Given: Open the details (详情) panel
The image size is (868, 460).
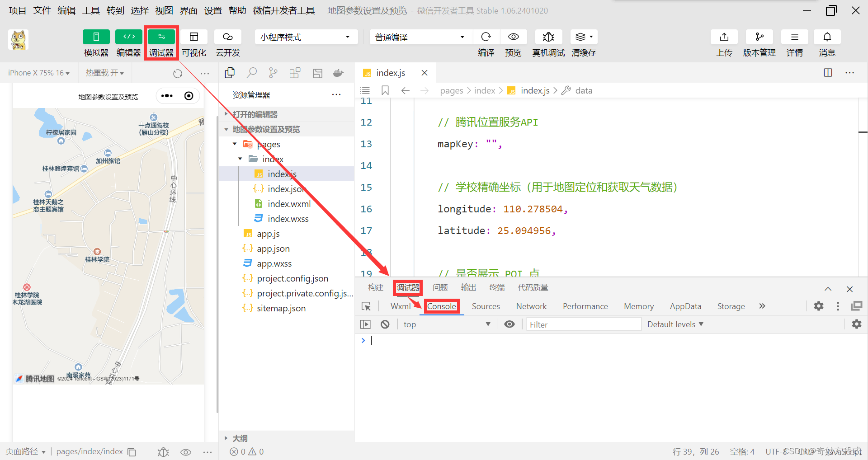Looking at the screenshot, I should click(x=794, y=37).
